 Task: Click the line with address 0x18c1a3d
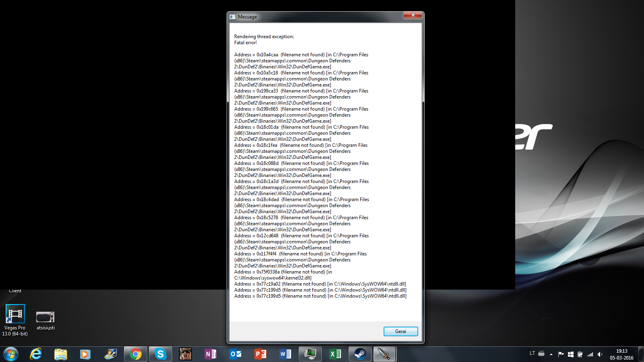pos(301,181)
